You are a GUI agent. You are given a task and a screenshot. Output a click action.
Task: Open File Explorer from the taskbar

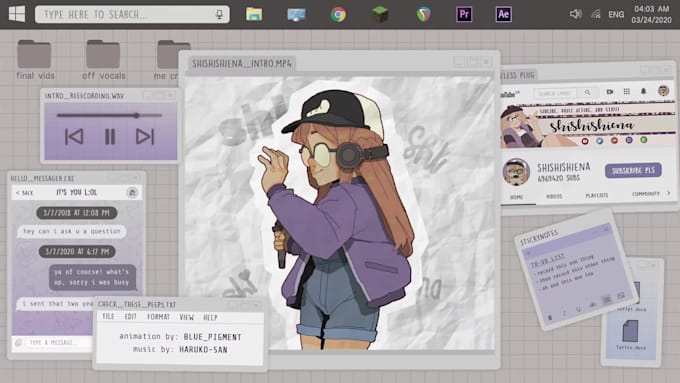254,14
